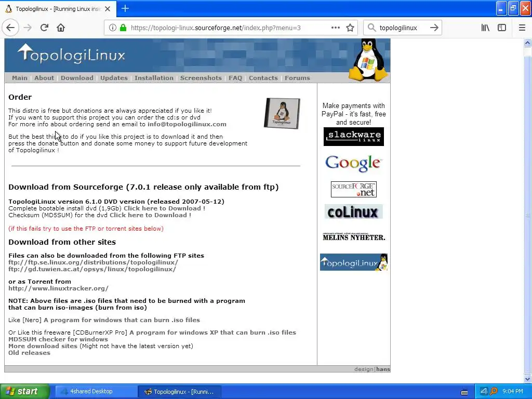Open the Contacts menu page
The width and height of the screenshot is (532, 399).
[263, 78]
